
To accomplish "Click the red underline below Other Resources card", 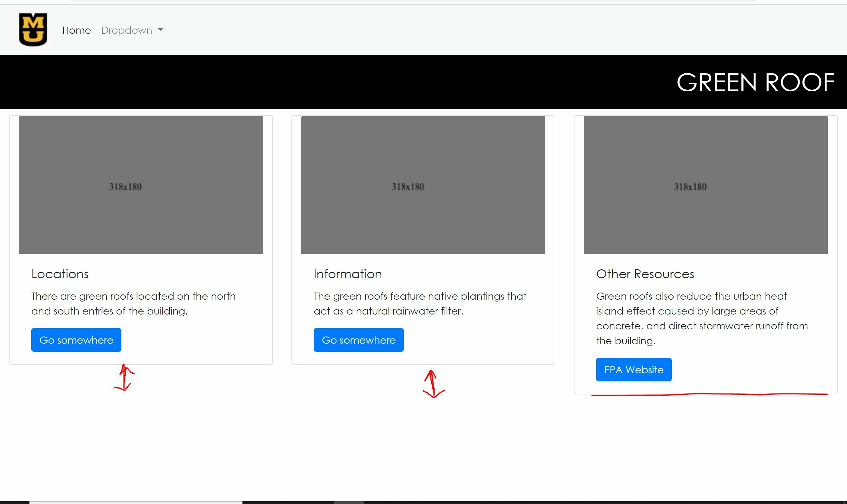I will tap(709, 394).
